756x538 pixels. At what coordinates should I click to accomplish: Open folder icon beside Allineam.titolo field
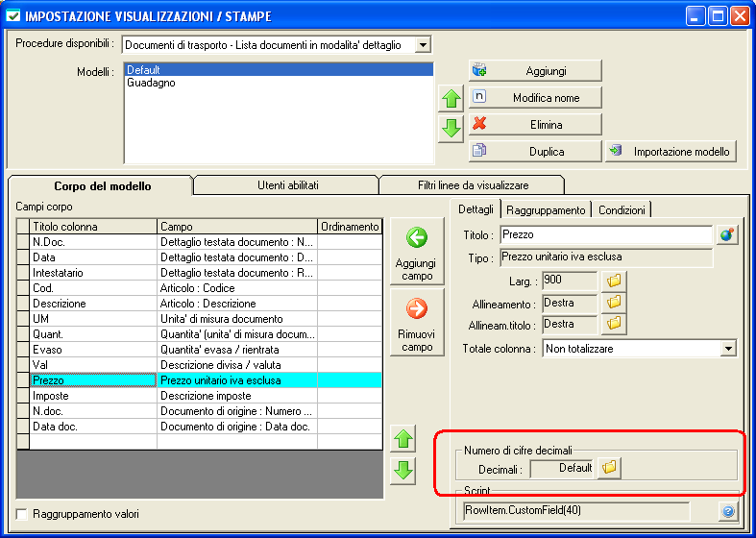[x=614, y=324]
